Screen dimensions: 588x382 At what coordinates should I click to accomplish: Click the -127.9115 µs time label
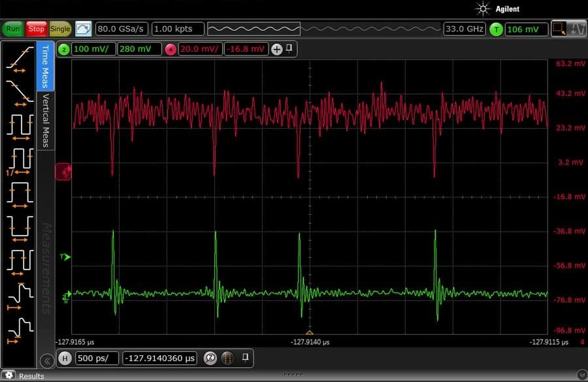click(x=549, y=342)
